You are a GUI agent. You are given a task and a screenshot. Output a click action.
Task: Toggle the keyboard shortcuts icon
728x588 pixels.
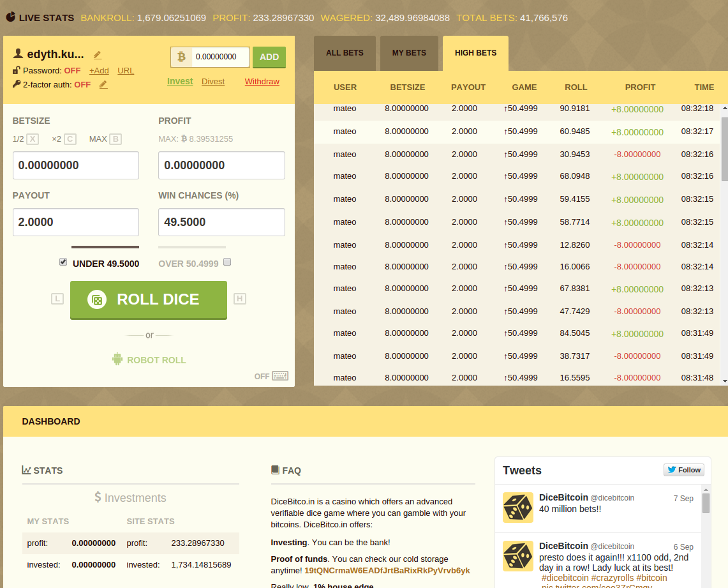point(281,376)
